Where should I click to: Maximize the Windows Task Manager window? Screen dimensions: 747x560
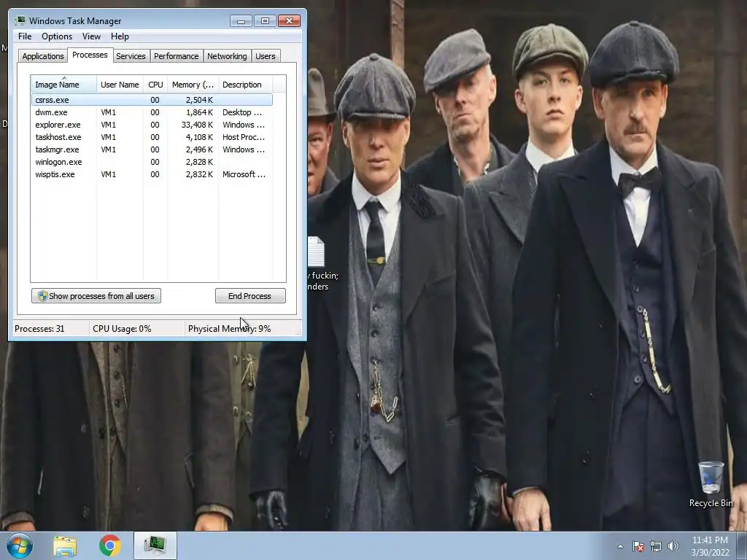coord(265,21)
